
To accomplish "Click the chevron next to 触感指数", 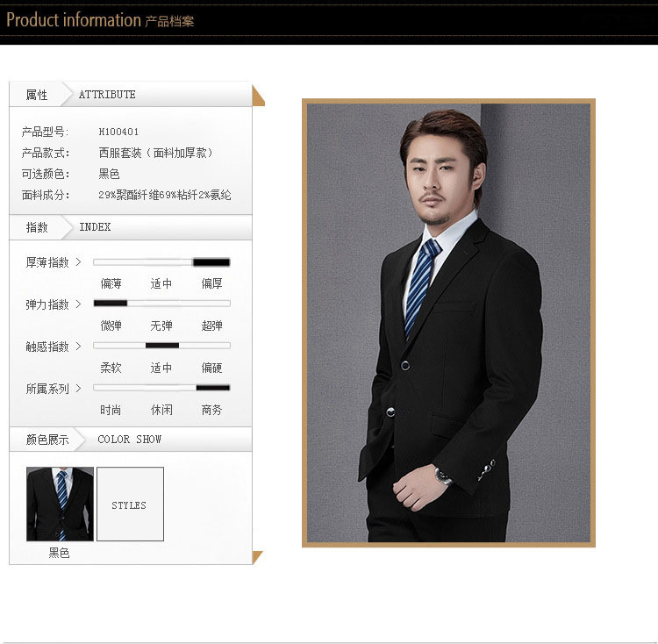I will tap(78, 346).
